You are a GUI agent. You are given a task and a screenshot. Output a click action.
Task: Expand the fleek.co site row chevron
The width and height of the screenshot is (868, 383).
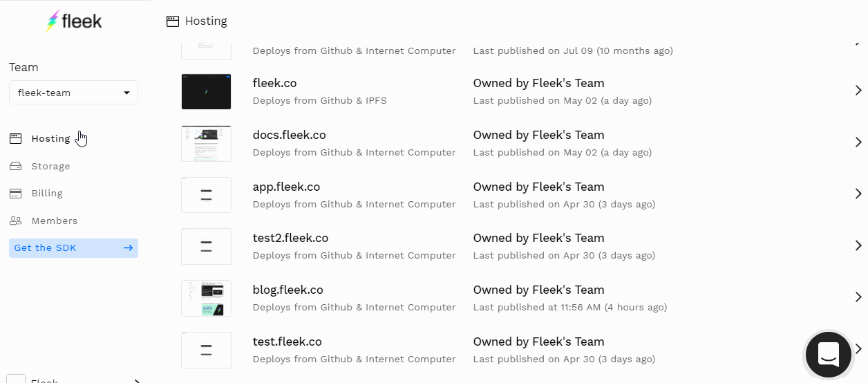(x=858, y=91)
